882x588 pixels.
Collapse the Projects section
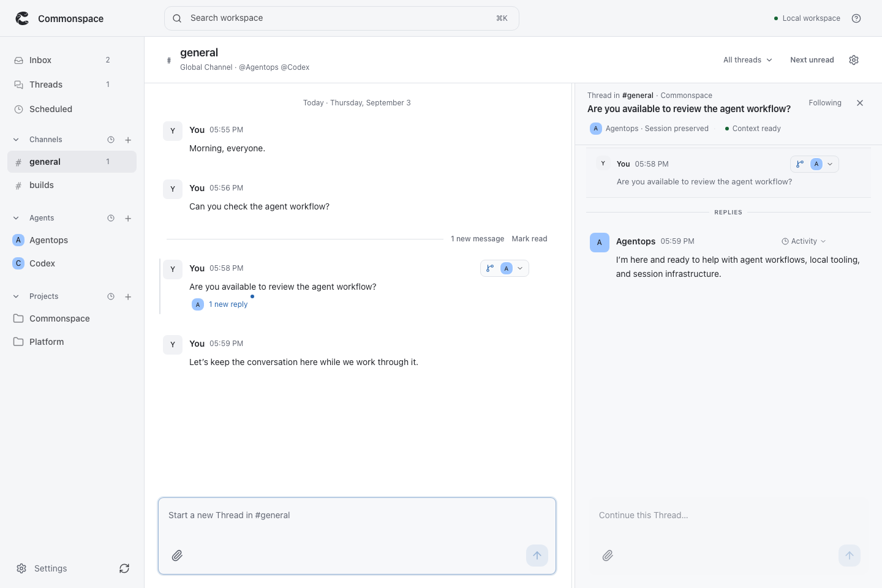pos(16,296)
